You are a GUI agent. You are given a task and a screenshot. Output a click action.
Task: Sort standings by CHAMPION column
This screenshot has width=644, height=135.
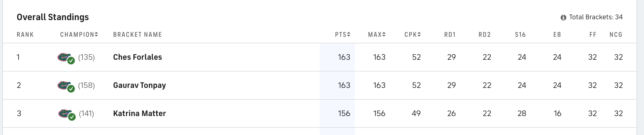click(79, 34)
